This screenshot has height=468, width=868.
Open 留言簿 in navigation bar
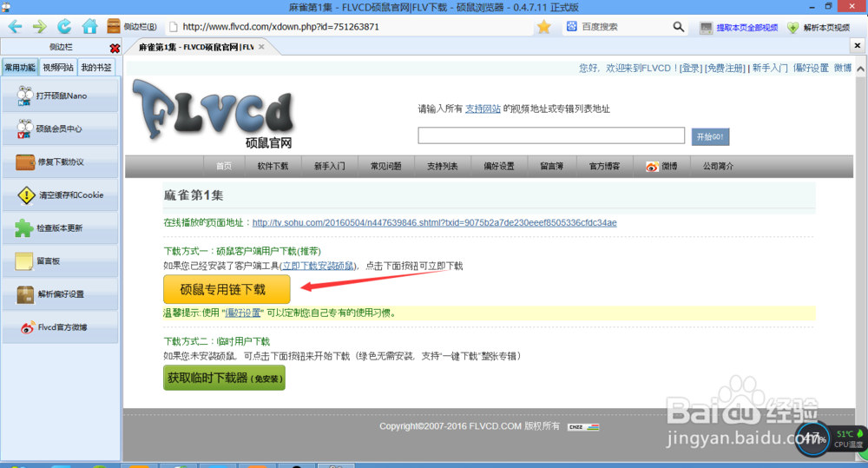tap(552, 166)
